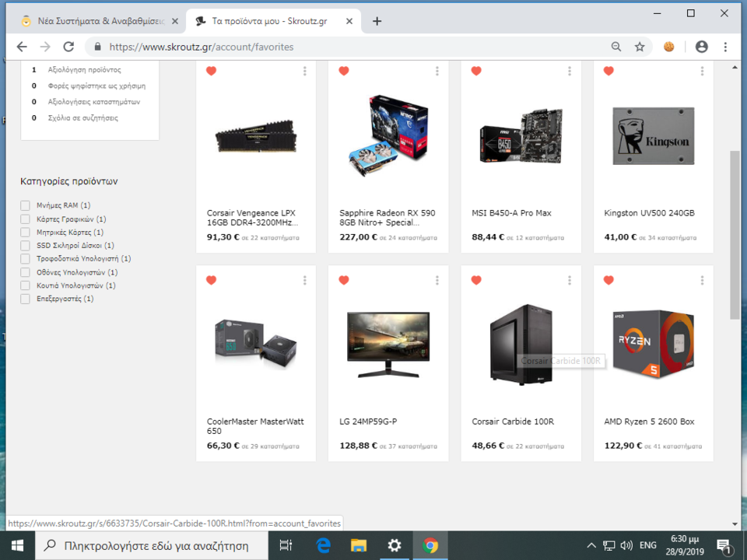Close the Νέα Συστήματα & Αναβαθμίσεις tab
Image resolution: width=747 pixels, height=560 pixels.
point(175,21)
